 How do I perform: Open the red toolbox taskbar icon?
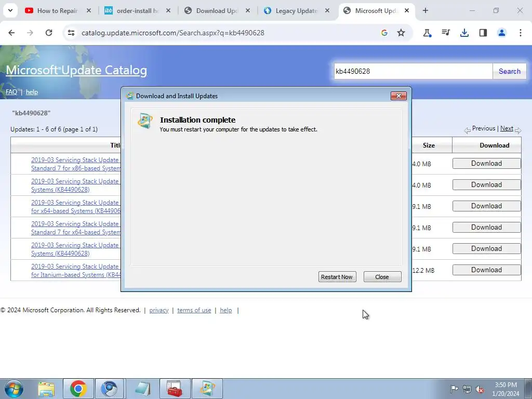tap(175, 389)
